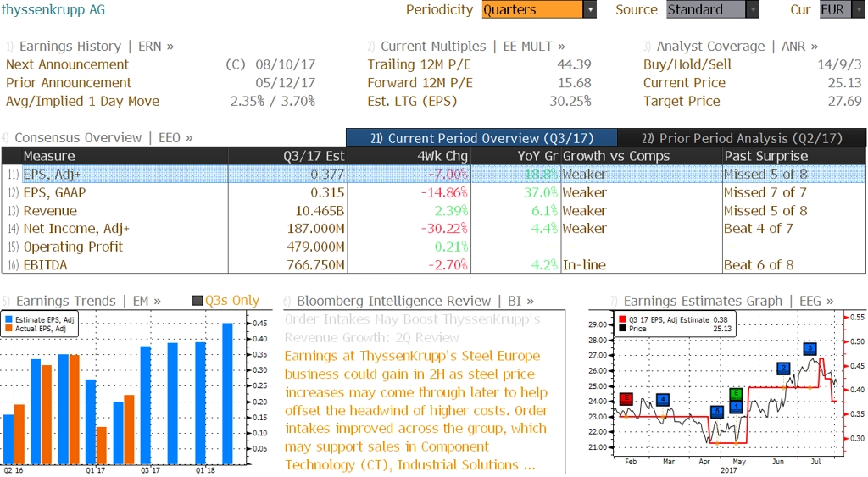Switch to Prior Period Analysis (Q2/17) tab
Image resolution: width=868 pixels, height=477 pixels.
coord(742,138)
